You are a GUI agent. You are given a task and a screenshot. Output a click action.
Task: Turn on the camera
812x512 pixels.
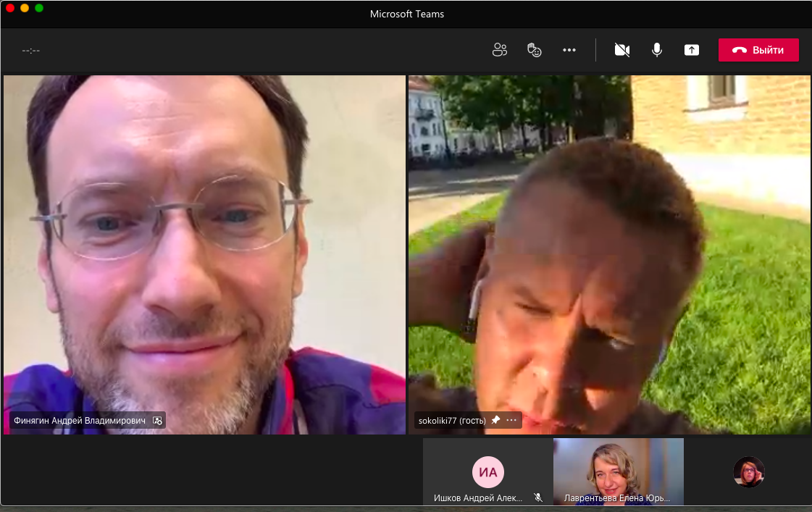(621, 50)
